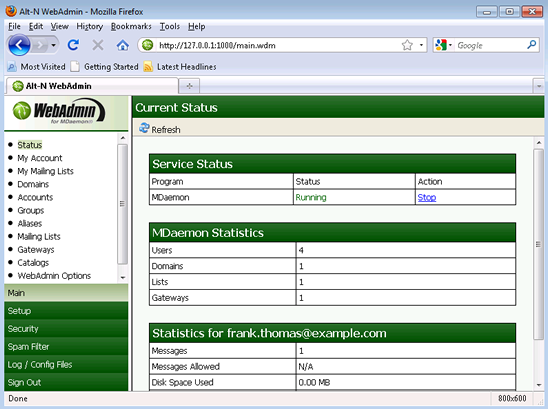This screenshot has width=548, height=409.
Task: Open the History menu
Action: click(x=89, y=26)
